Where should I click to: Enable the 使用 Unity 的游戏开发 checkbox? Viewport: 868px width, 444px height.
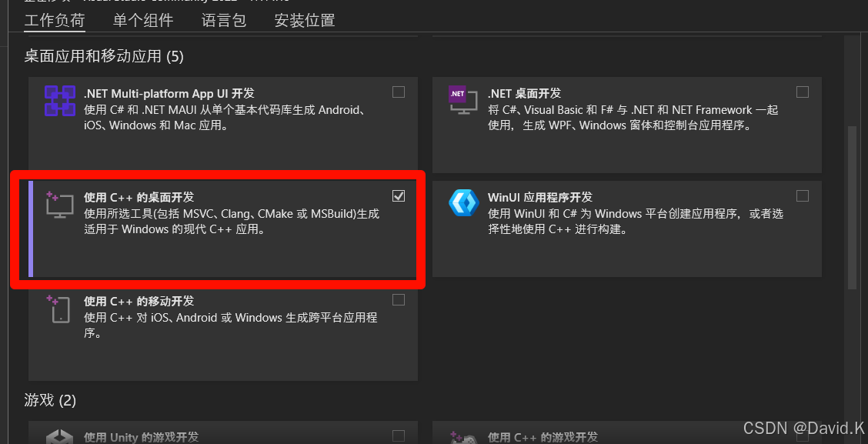(399, 435)
